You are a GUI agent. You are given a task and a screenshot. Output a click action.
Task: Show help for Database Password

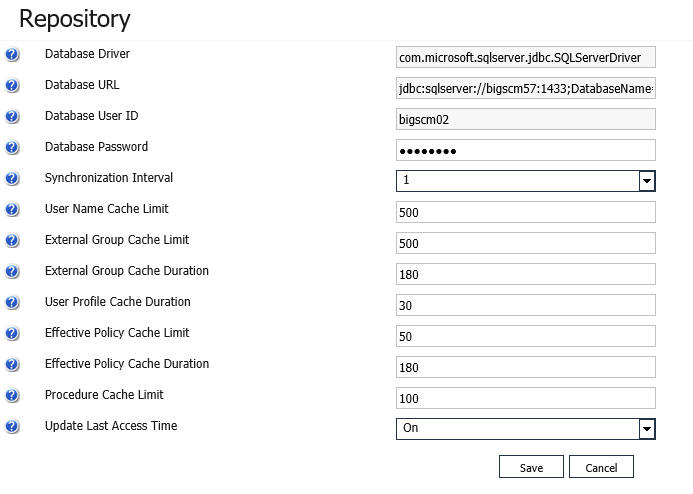[12, 148]
